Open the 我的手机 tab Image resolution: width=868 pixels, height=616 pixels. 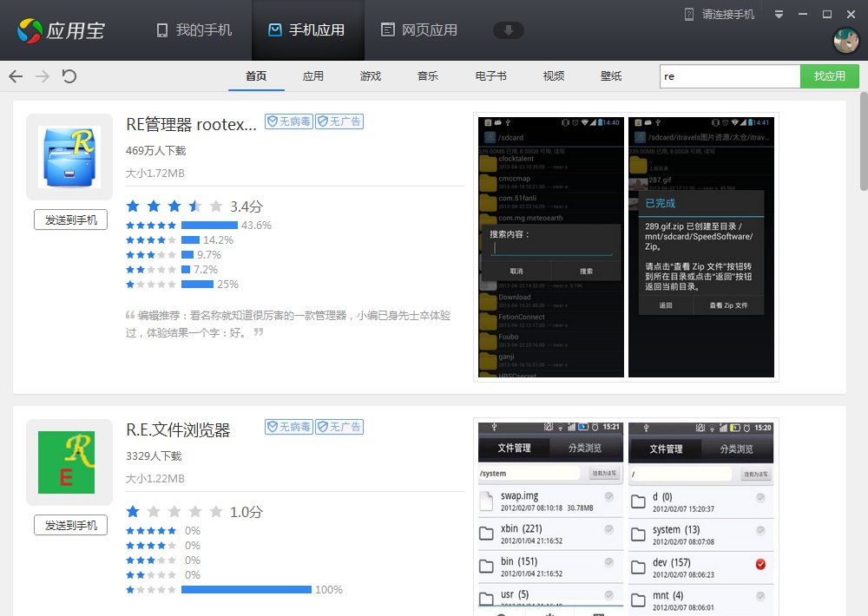(x=194, y=29)
